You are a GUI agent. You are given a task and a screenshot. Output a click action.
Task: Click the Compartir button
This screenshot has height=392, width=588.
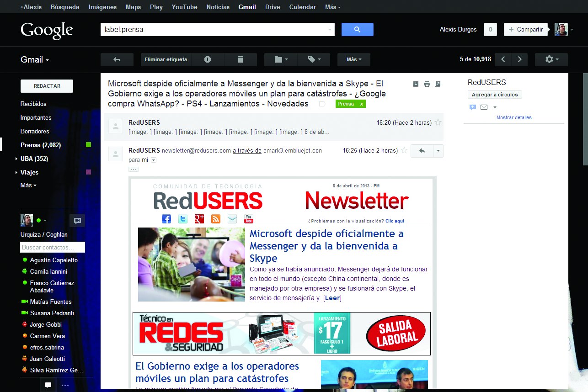[x=525, y=30]
